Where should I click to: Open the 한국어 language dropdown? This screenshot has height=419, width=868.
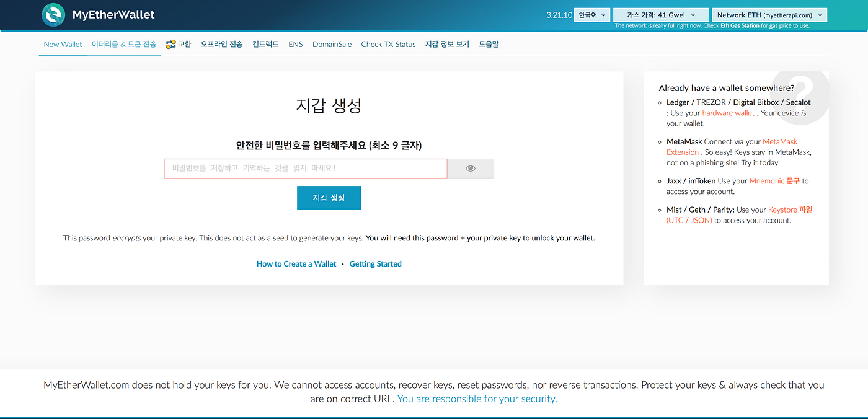click(592, 15)
